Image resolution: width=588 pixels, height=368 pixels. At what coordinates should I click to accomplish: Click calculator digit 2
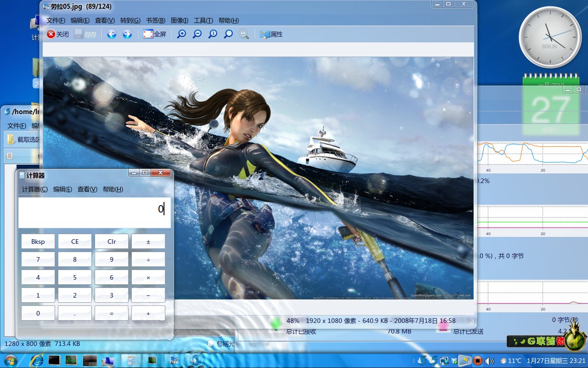click(x=75, y=295)
